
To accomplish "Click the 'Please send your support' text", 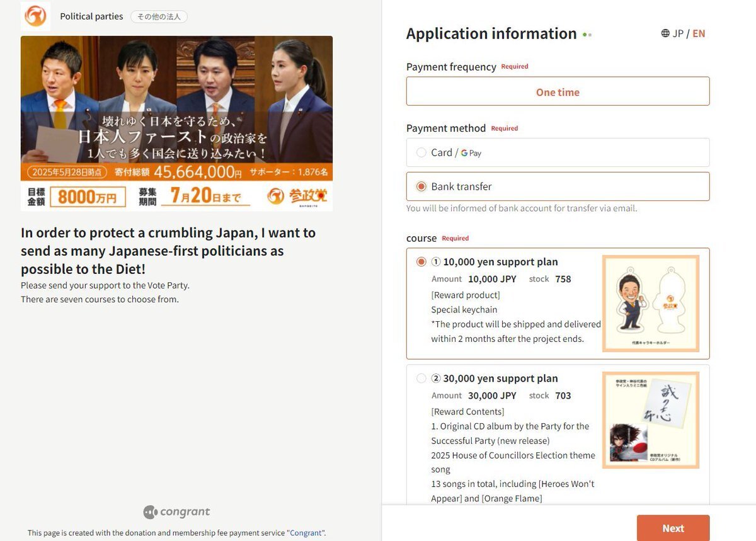I will [x=105, y=285].
